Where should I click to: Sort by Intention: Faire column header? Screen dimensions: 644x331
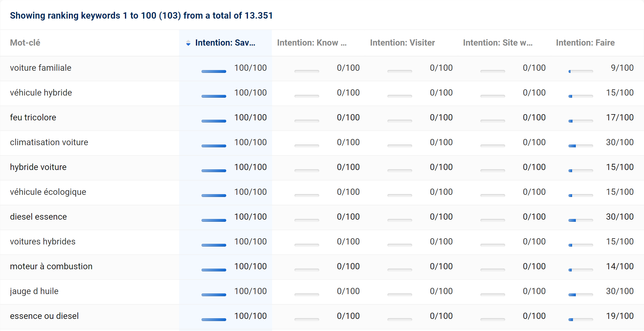(585, 43)
